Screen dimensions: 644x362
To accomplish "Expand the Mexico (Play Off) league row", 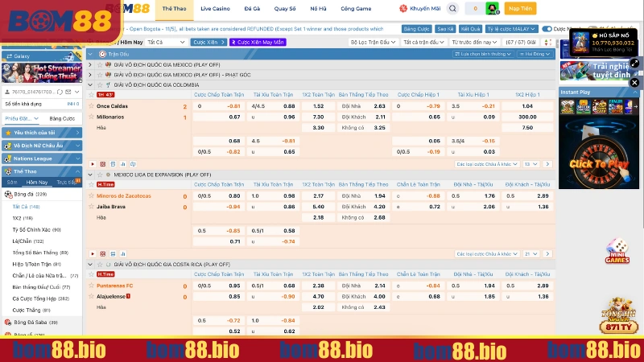I will (90, 65).
